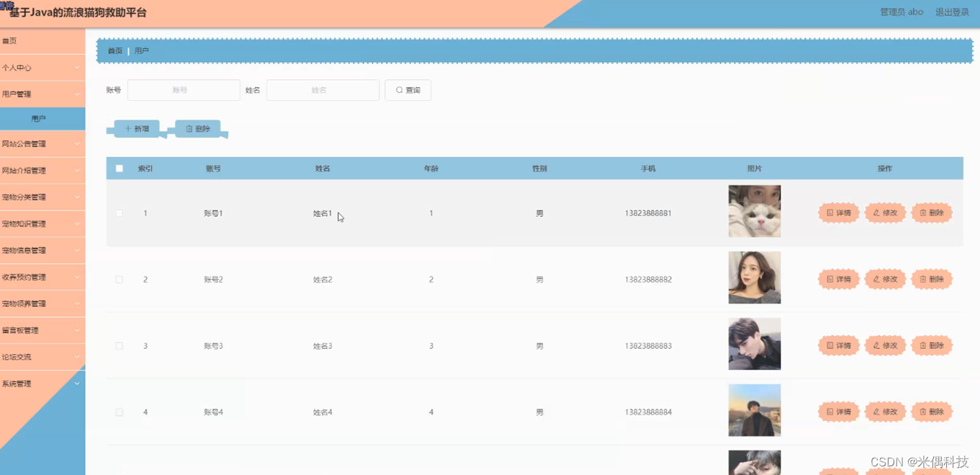Check the checkbox for row 账号2
980x475 pixels.
(120, 280)
